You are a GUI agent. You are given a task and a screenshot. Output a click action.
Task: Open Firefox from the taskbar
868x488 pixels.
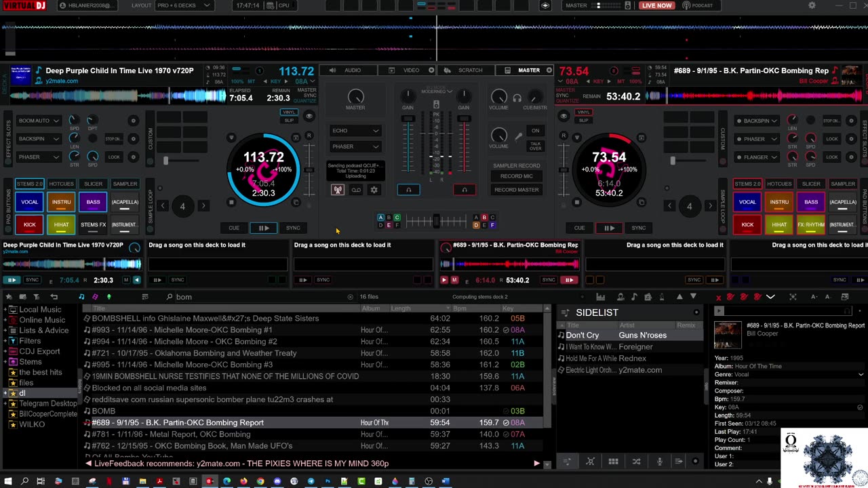click(243, 481)
